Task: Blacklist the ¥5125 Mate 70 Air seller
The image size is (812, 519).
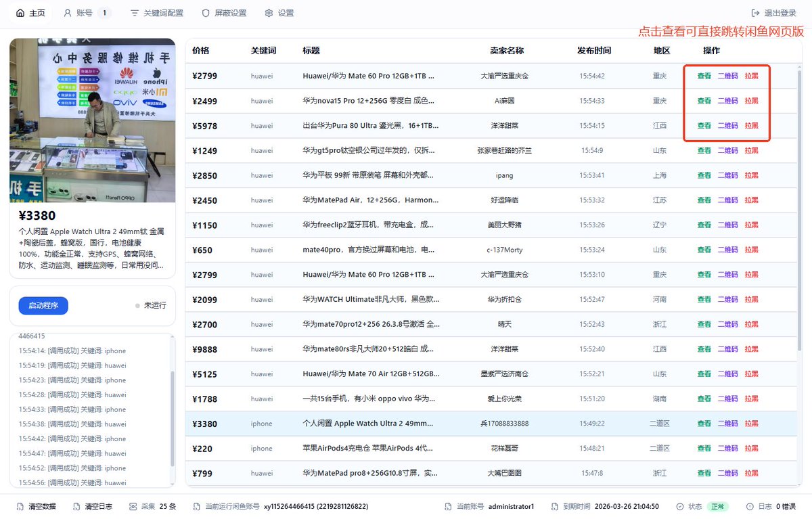Action: click(752, 374)
